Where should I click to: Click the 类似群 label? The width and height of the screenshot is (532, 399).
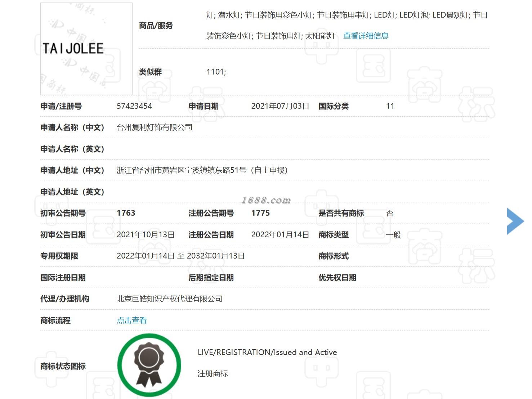(151, 72)
